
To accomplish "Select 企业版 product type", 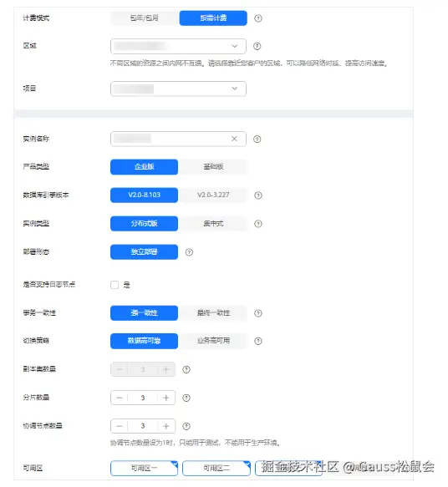I will pyautogui.click(x=144, y=167).
